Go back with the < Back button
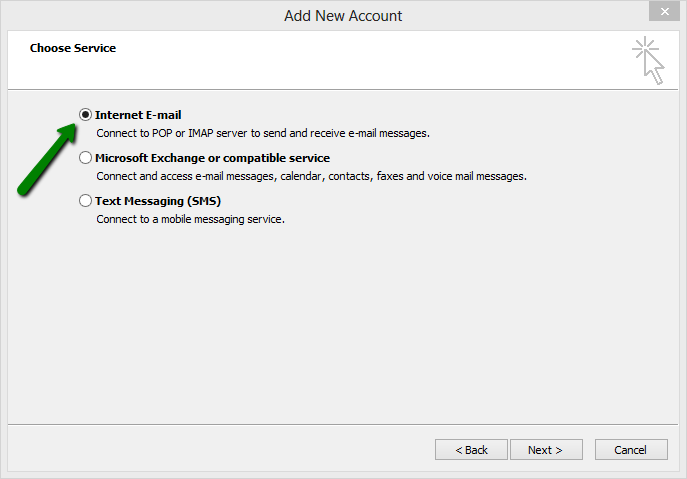The width and height of the screenshot is (687, 479). pyautogui.click(x=471, y=450)
